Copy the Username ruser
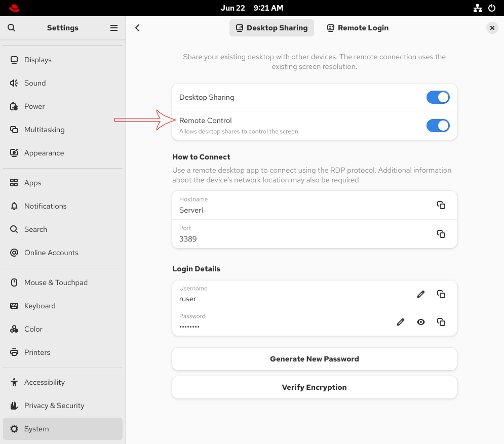The image size is (504, 444). (x=441, y=294)
